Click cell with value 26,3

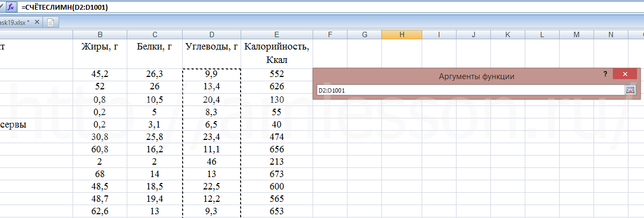tap(155, 74)
